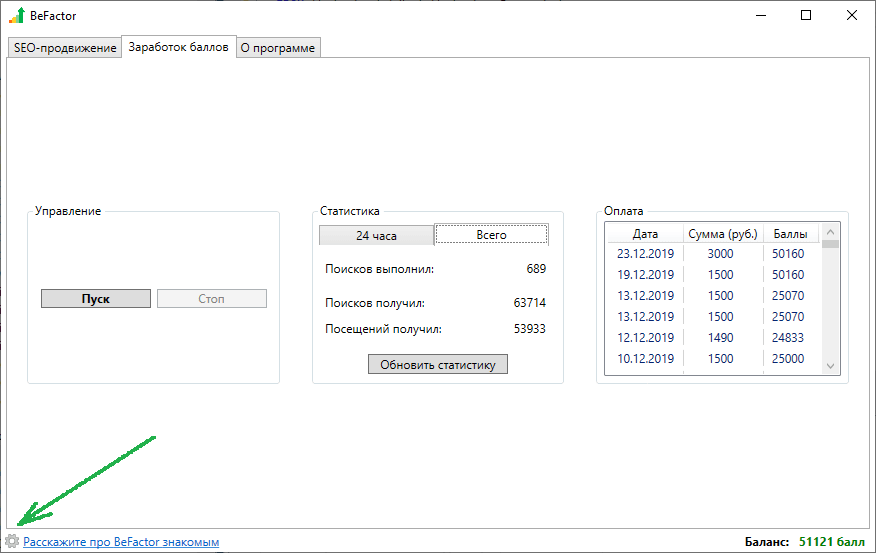Select the 12.12.2019 payment date
Viewport: 876px width, 553px height.
(x=645, y=337)
